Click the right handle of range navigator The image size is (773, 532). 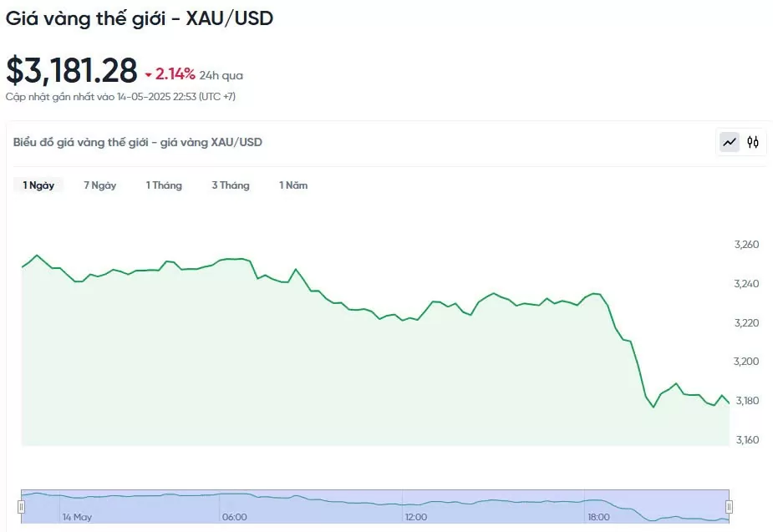pyautogui.click(x=729, y=507)
